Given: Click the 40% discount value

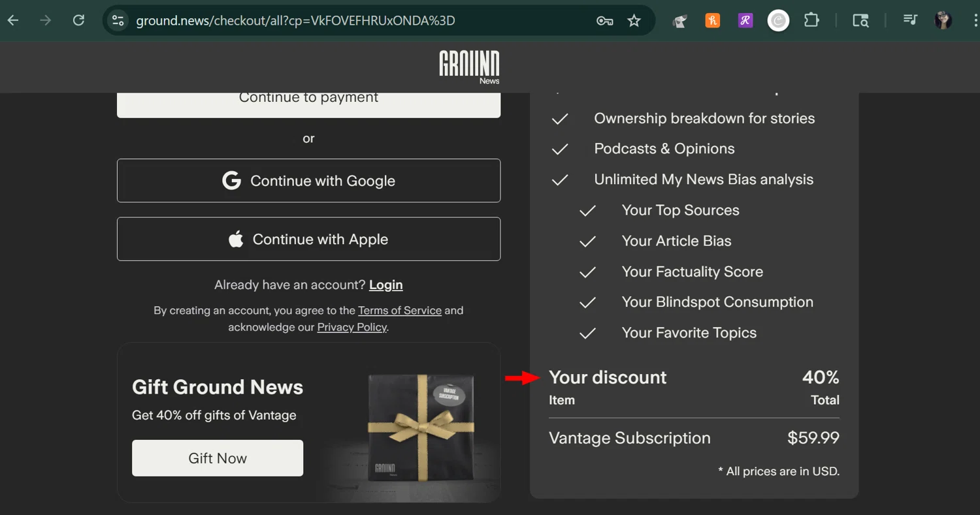Looking at the screenshot, I should click(821, 377).
